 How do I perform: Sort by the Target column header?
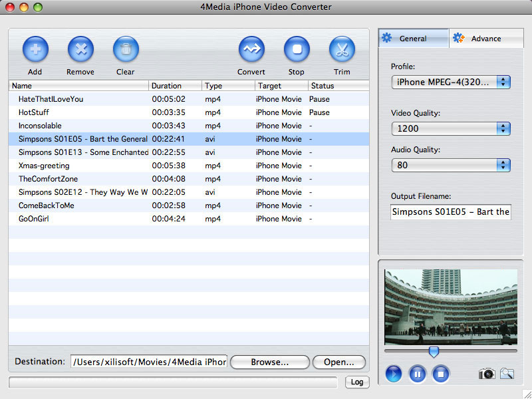281,86
